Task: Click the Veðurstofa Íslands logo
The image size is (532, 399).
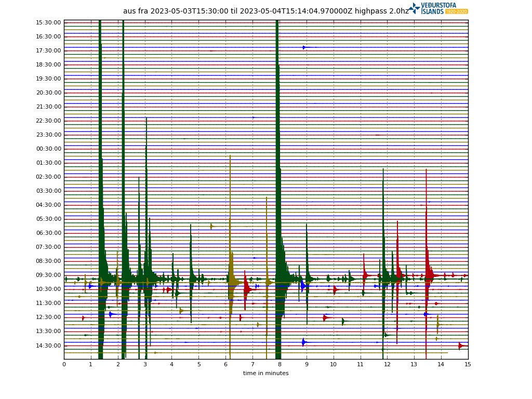Action: 438,8
